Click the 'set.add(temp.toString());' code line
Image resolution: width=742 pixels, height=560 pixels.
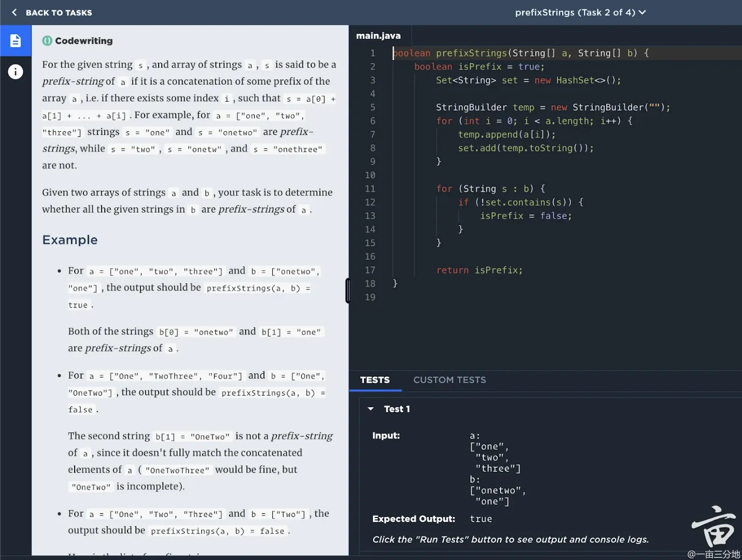526,148
